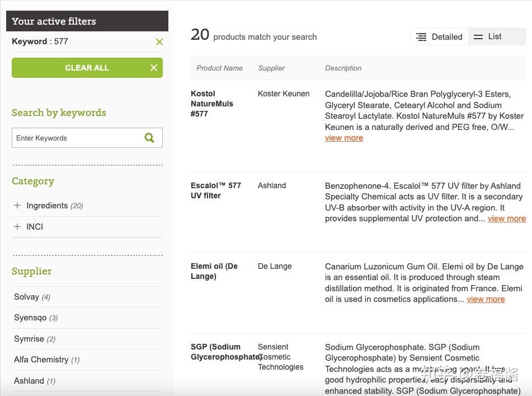
Task: Expand the Ingredients category plus icon
Action: click(x=17, y=206)
